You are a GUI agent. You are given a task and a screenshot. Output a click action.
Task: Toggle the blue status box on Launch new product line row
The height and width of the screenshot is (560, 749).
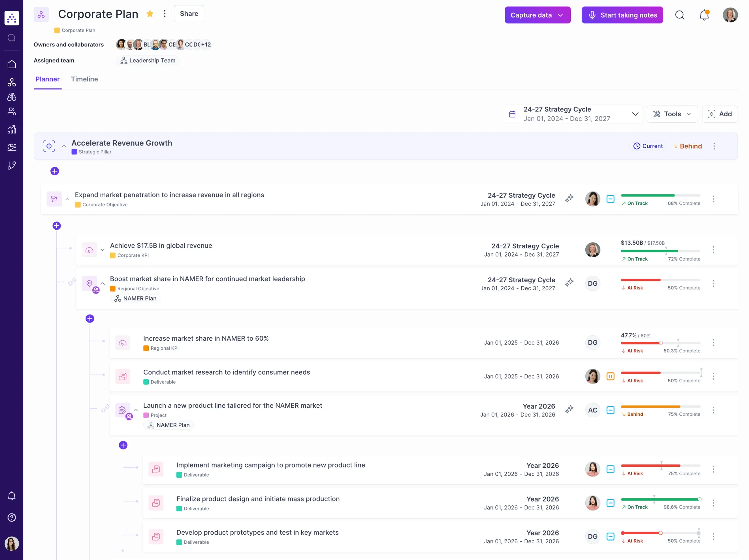pos(610,410)
